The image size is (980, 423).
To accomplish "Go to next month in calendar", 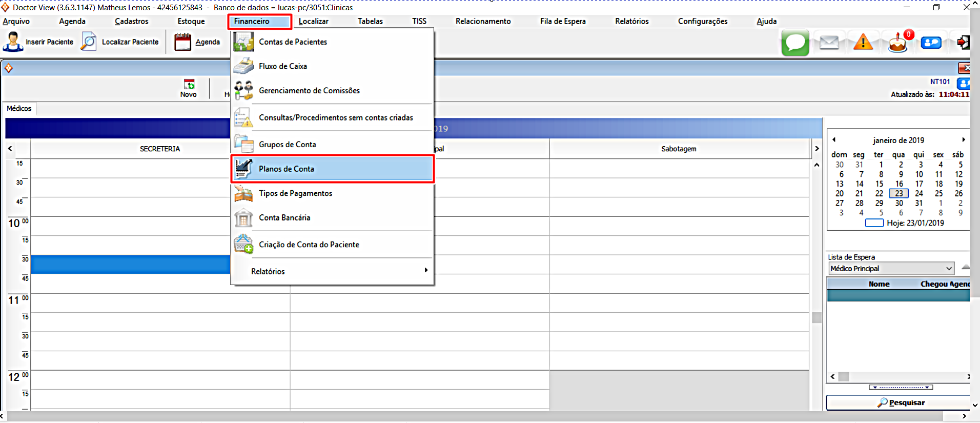I will pos(964,139).
